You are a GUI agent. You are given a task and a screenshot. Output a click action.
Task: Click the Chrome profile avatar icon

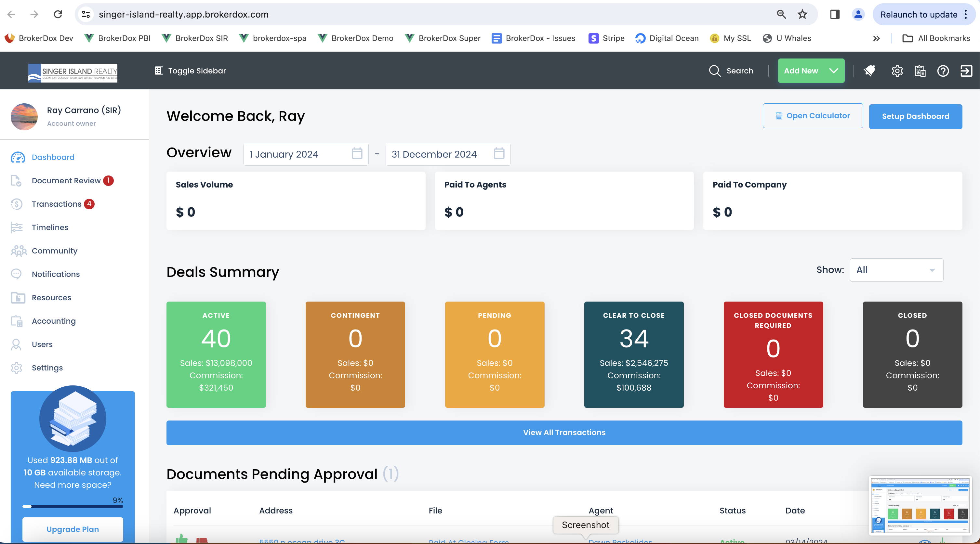point(858,14)
